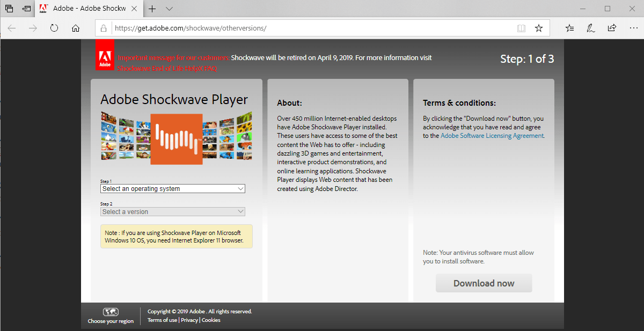
Task: Go back with the back arrow
Action: (x=12, y=28)
